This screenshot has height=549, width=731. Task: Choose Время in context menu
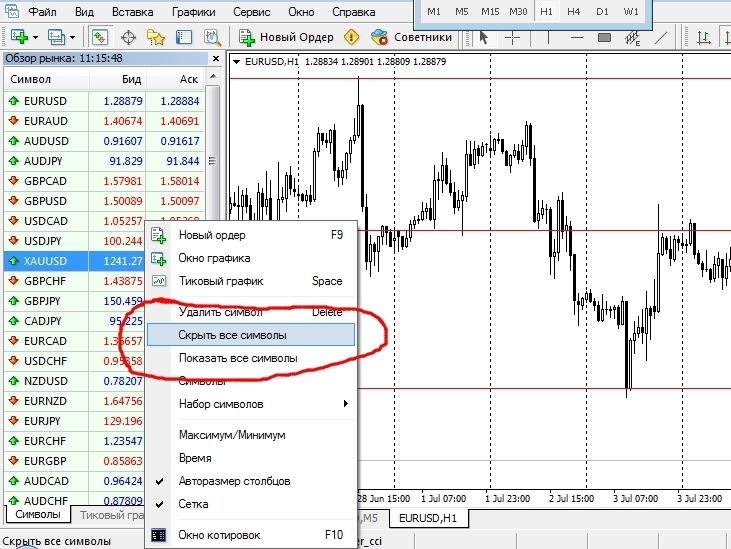(x=252, y=458)
